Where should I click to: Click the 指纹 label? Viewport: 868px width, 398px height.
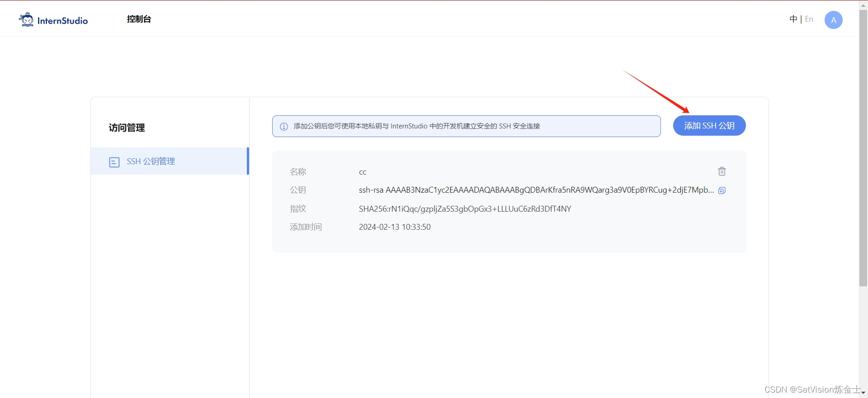(x=298, y=208)
